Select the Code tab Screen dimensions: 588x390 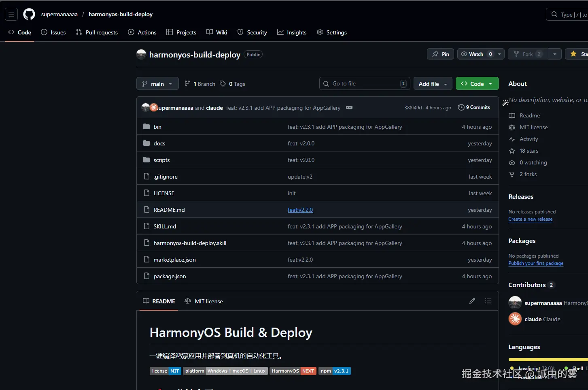point(19,32)
